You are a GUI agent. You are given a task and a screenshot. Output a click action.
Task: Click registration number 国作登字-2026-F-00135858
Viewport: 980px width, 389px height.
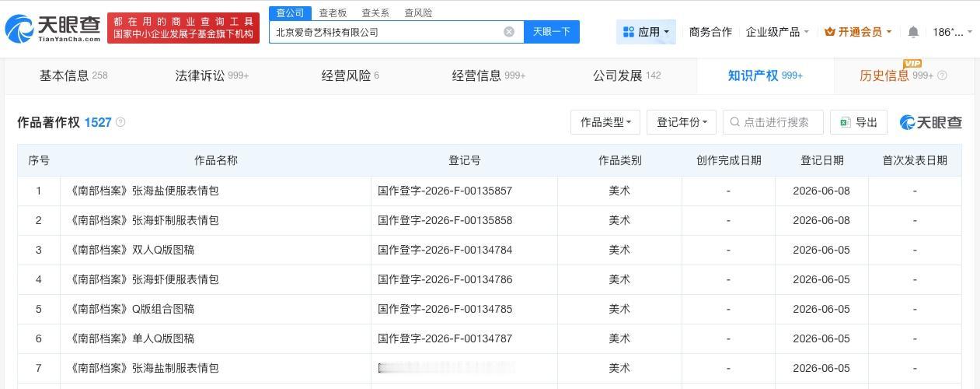(x=445, y=220)
